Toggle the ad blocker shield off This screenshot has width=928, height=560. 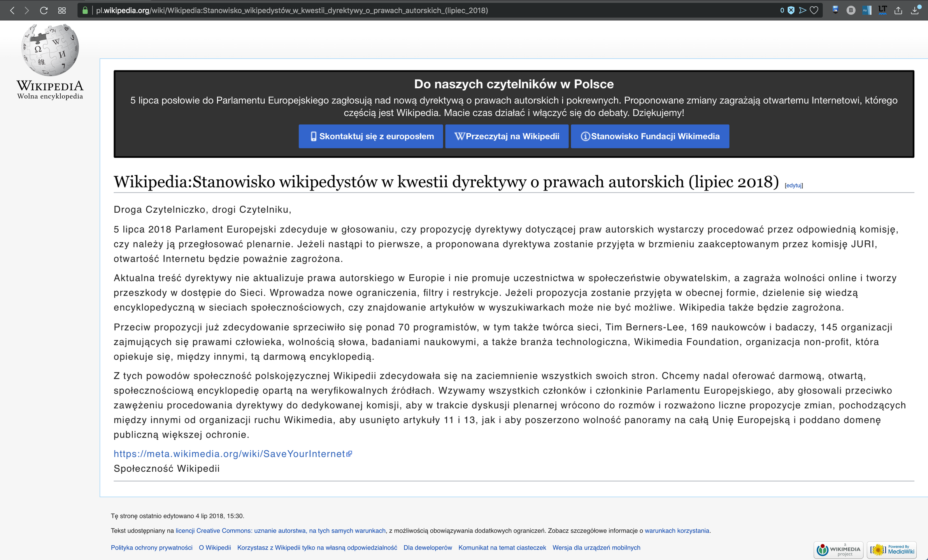pyautogui.click(x=791, y=10)
